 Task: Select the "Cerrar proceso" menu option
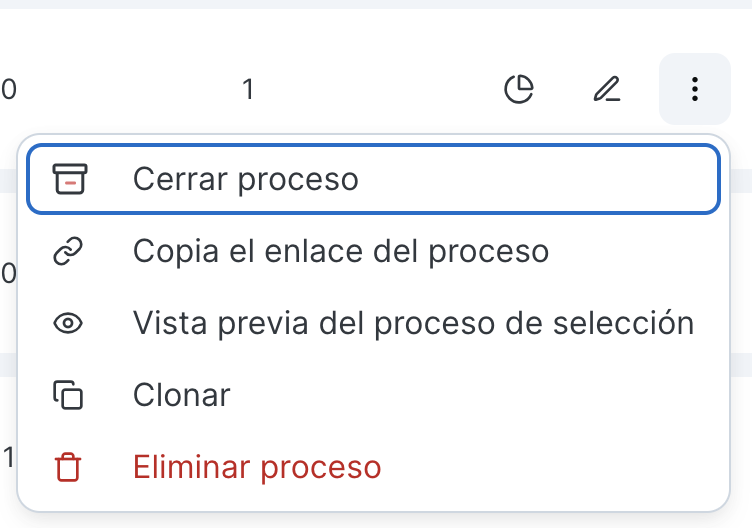coord(245,180)
